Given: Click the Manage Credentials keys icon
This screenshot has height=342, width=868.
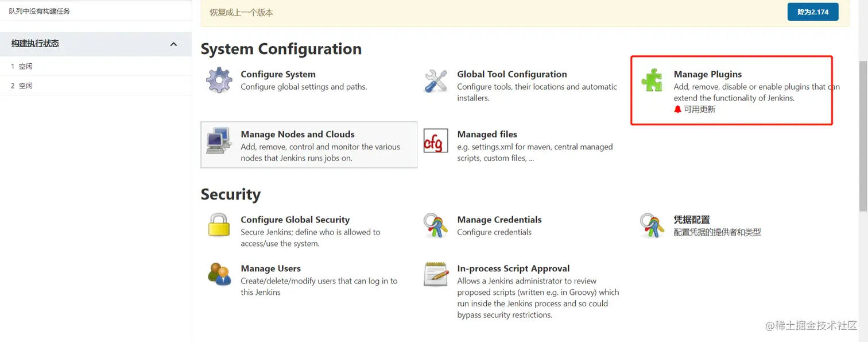Looking at the screenshot, I should tap(436, 225).
